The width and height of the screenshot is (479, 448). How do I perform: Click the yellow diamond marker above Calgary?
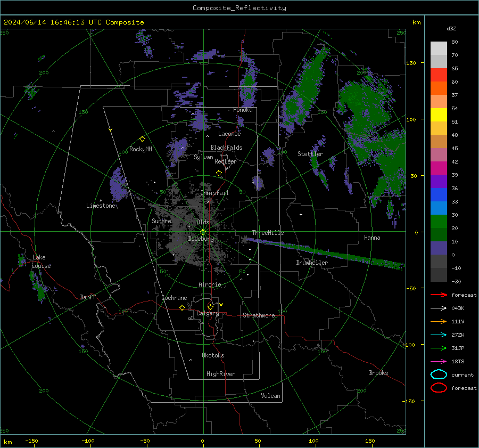click(210, 307)
